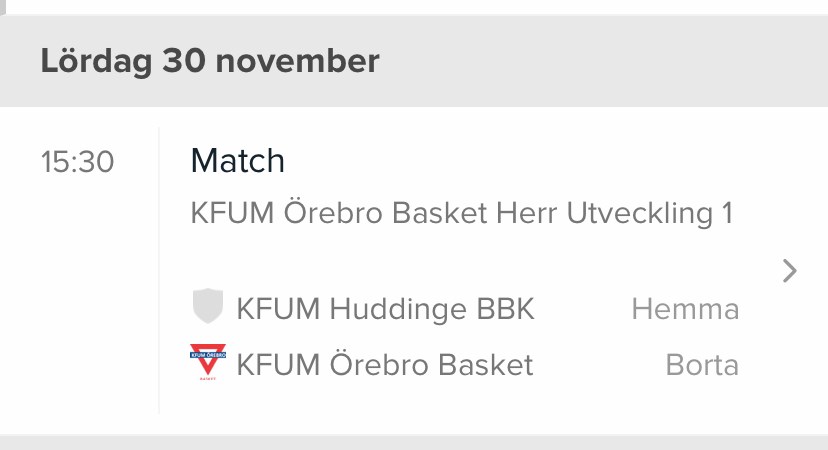828x450 pixels.
Task: Click the KFUM Örebro Basket club logo
Action: (x=208, y=363)
